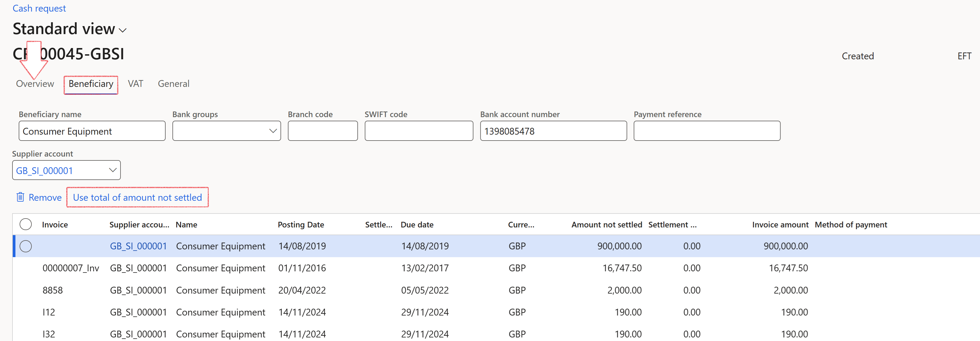Screen dimensions: 980x341
Task: Click the Method of payment column header
Action: (851, 225)
